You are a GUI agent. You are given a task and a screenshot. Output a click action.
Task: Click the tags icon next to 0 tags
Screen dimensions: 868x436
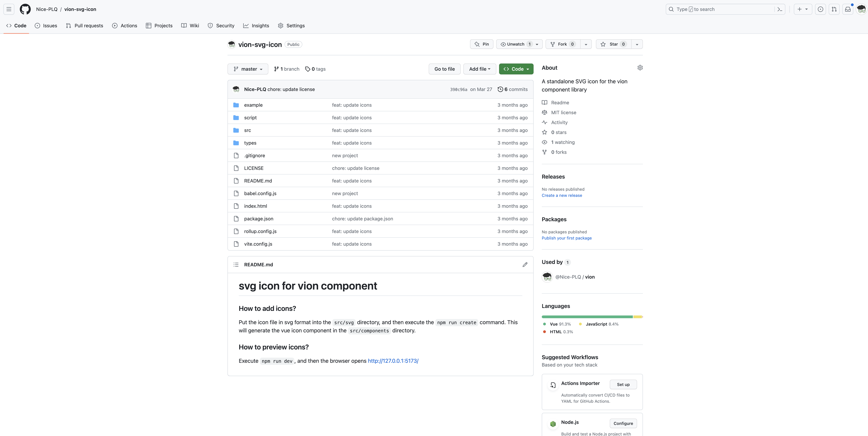coord(307,69)
